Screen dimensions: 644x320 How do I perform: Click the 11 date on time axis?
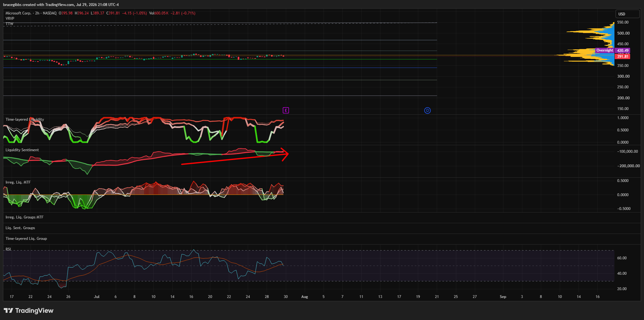[x=361, y=297]
